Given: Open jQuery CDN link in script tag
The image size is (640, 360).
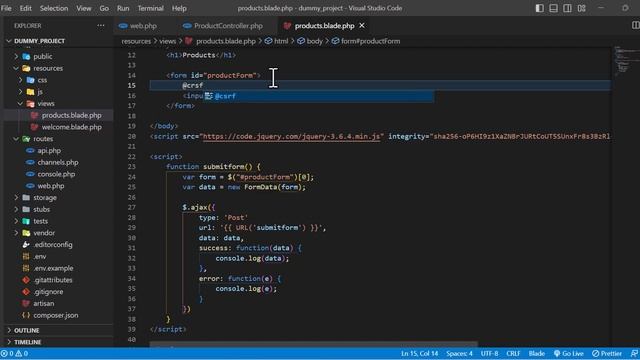Looking at the screenshot, I should (x=291, y=136).
